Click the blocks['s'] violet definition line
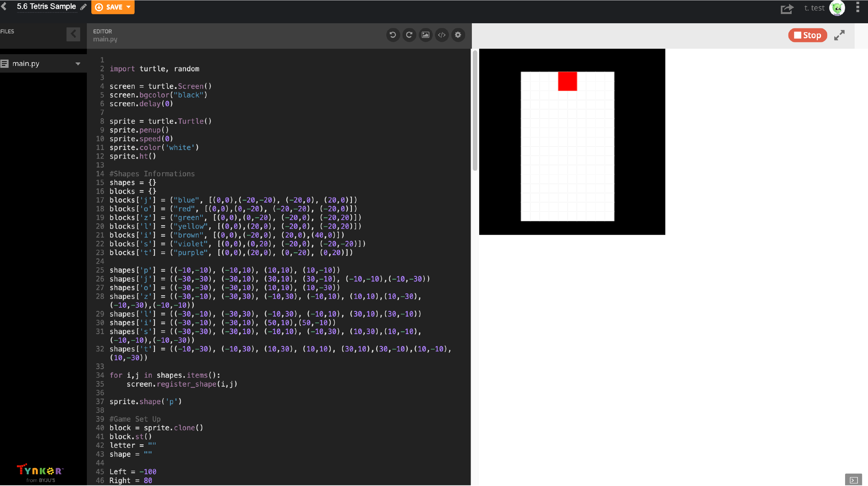 click(x=238, y=244)
